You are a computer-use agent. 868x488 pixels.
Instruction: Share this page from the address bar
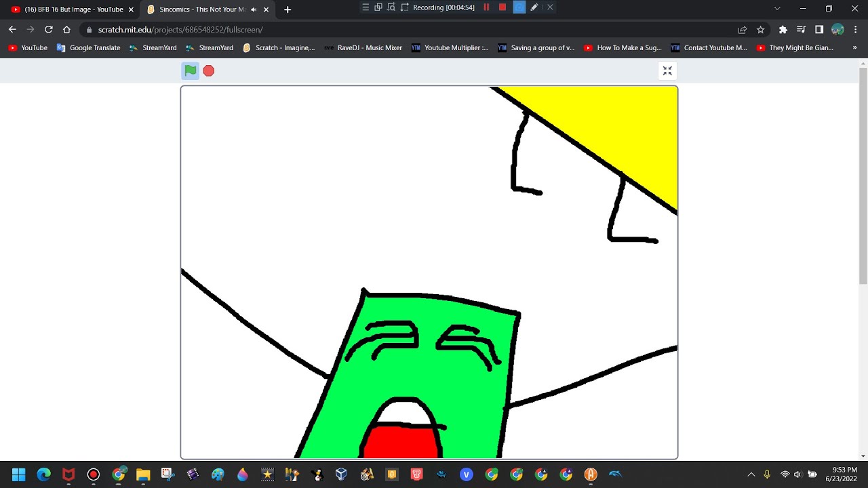coord(743,30)
